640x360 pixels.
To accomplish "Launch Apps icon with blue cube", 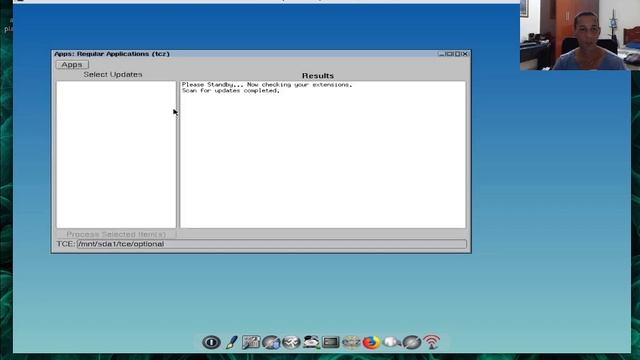I will click(271, 342).
